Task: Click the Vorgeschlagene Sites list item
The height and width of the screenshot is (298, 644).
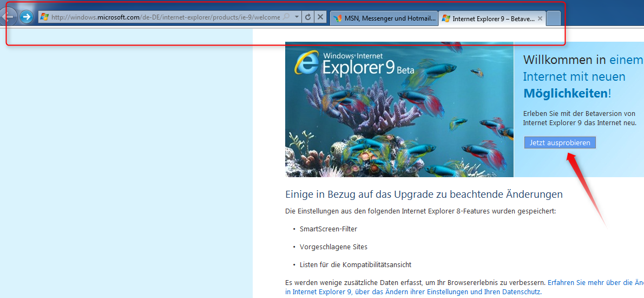Action: pyautogui.click(x=333, y=247)
